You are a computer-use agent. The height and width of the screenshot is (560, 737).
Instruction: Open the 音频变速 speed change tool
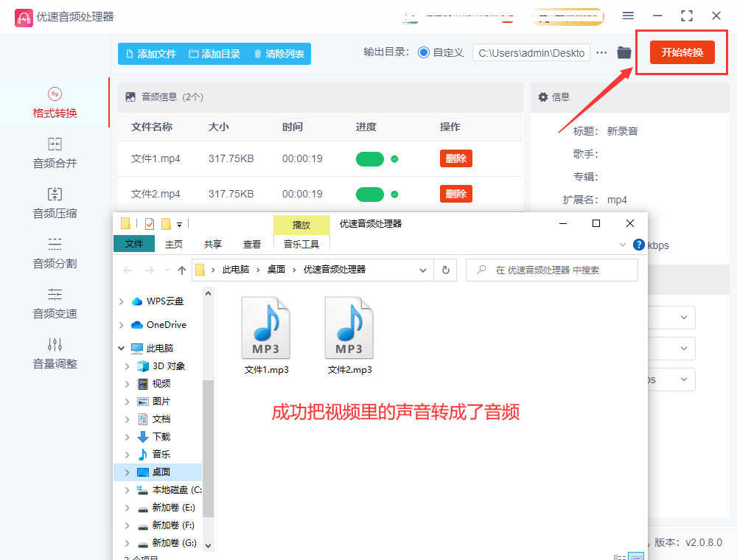point(55,304)
